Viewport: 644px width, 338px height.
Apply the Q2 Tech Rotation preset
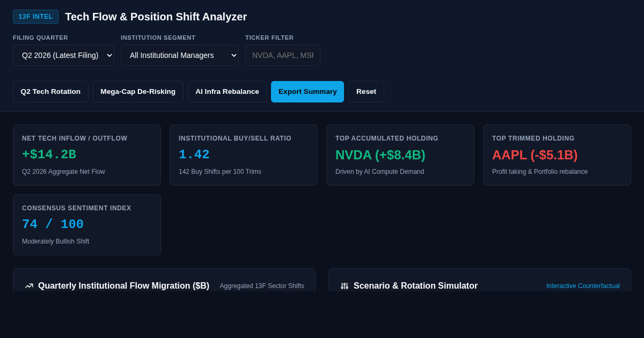(50, 92)
